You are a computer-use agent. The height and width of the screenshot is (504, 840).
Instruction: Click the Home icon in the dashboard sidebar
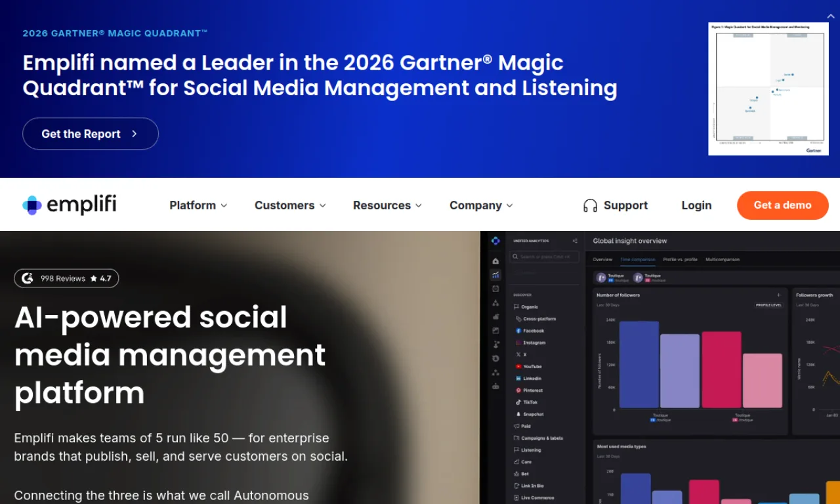[495, 261]
